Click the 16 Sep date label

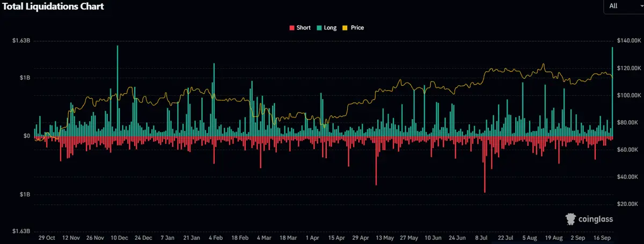click(602, 237)
